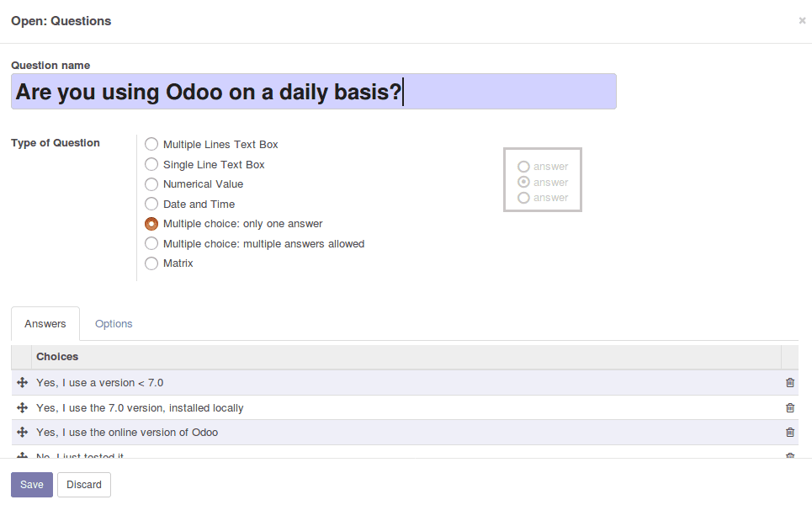Pick Date and Time question type
The height and width of the screenshot is (505, 812).
(151, 205)
